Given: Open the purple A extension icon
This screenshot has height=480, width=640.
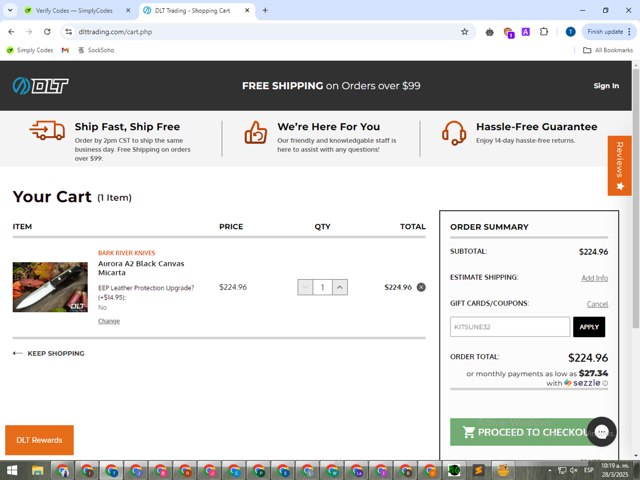Looking at the screenshot, I should click(526, 32).
